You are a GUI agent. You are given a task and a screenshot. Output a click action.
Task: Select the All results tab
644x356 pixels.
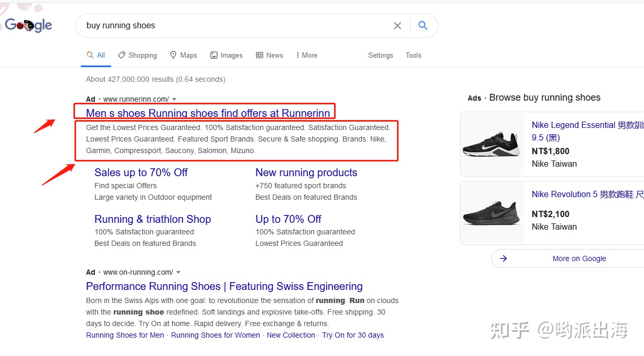(96, 55)
